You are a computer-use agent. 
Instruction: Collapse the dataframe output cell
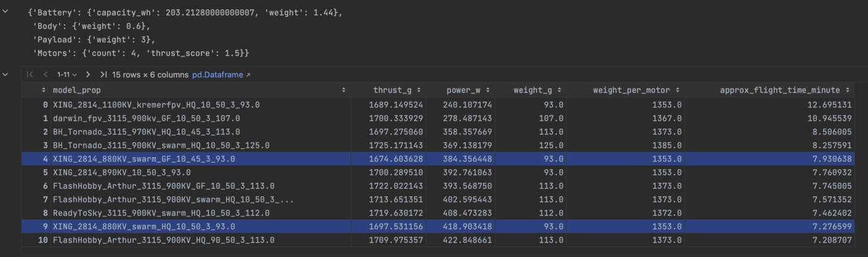coord(6,74)
